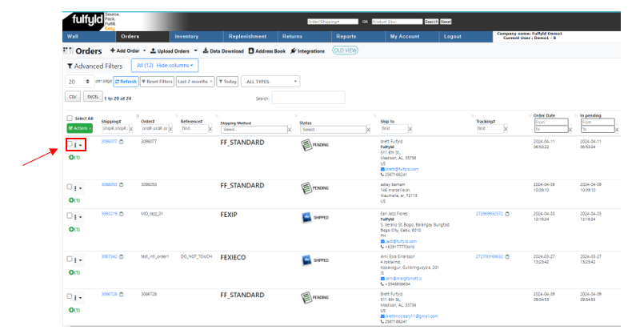The image size is (644, 334).
Task: Open the Address Book
Action: click(x=267, y=50)
